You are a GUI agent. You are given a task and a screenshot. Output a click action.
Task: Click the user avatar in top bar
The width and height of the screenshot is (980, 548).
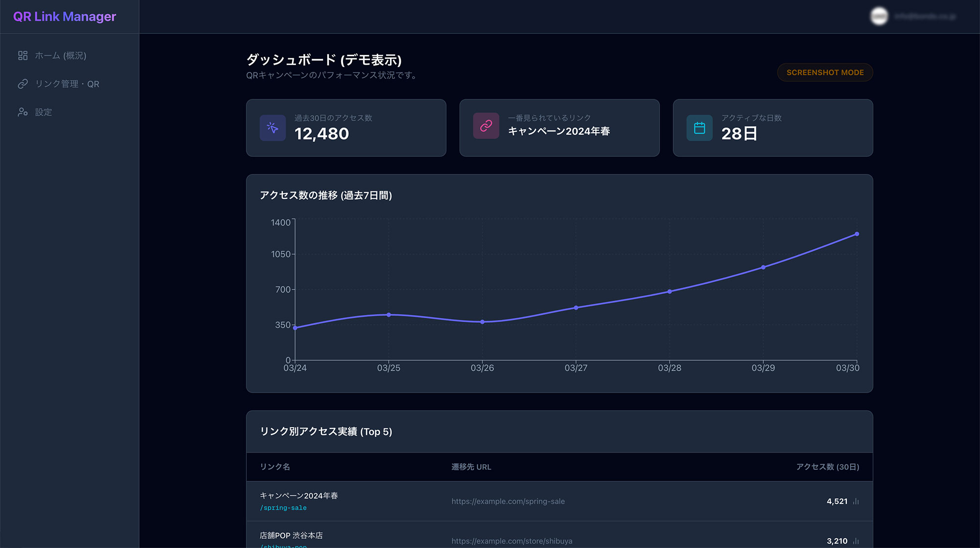[x=879, y=16]
